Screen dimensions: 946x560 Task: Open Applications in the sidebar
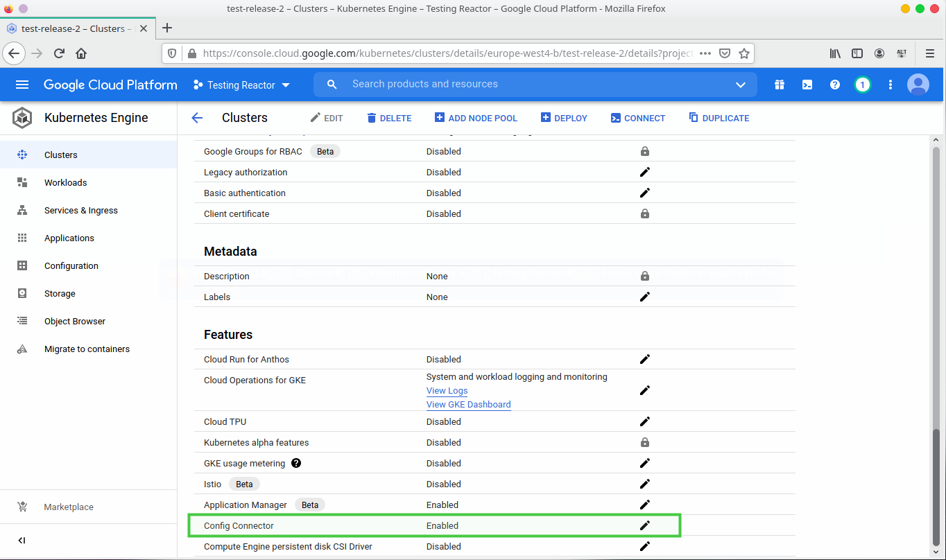click(x=89, y=238)
